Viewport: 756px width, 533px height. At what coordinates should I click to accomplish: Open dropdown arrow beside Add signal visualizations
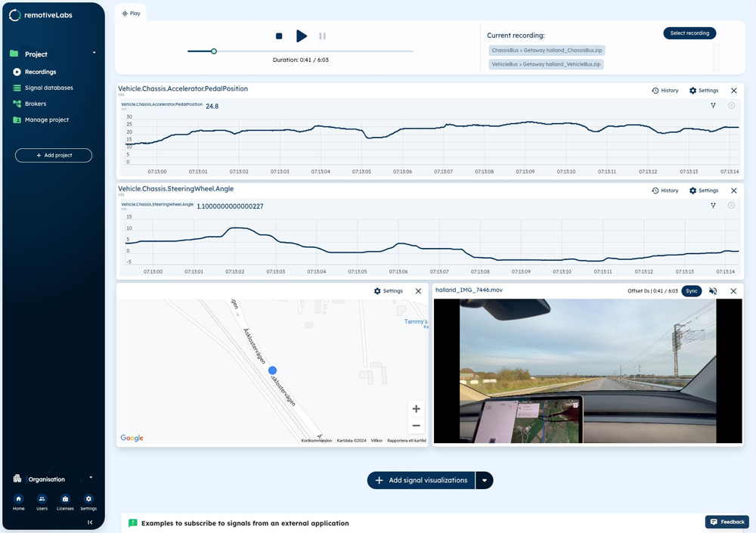(x=485, y=480)
